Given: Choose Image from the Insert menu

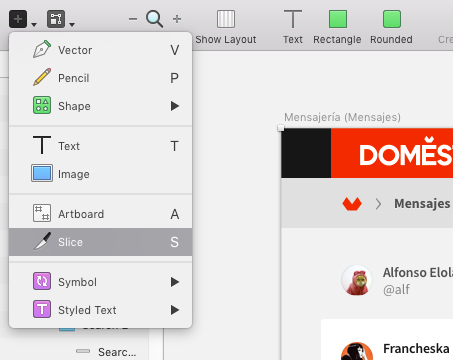Looking at the screenshot, I should [x=101, y=174].
